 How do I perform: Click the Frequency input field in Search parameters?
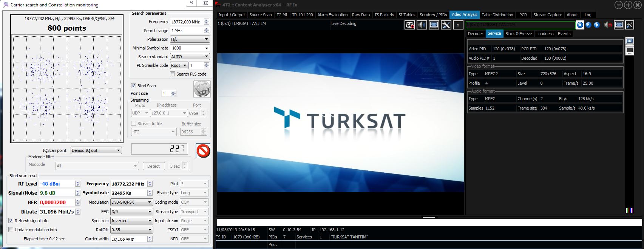pyautogui.click(x=187, y=22)
